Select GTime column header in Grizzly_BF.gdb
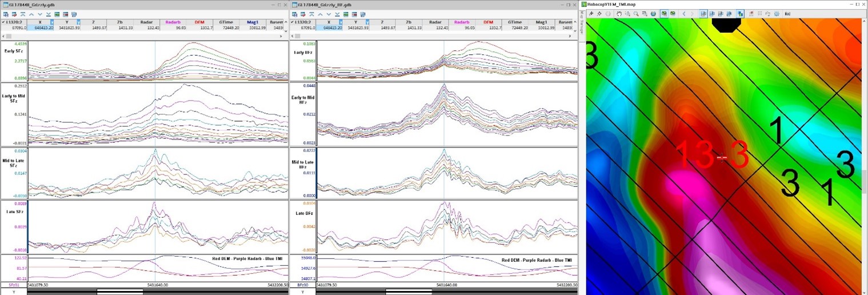 click(x=514, y=22)
